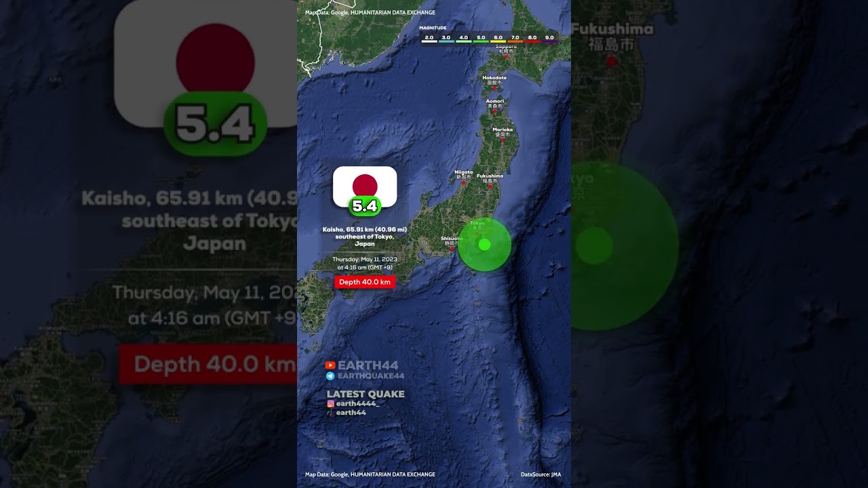
Task: Click the red Depth 40.0 km label
Action: tap(365, 282)
